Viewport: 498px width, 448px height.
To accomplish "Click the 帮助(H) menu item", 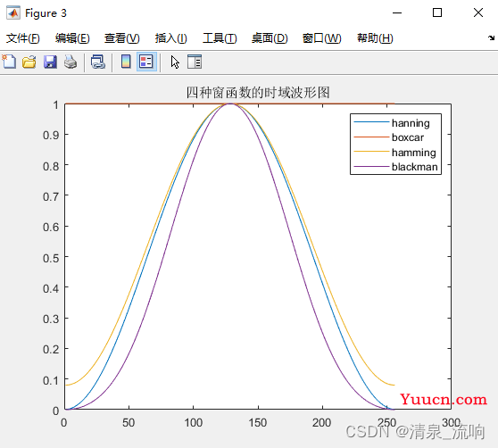I will pos(375,38).
